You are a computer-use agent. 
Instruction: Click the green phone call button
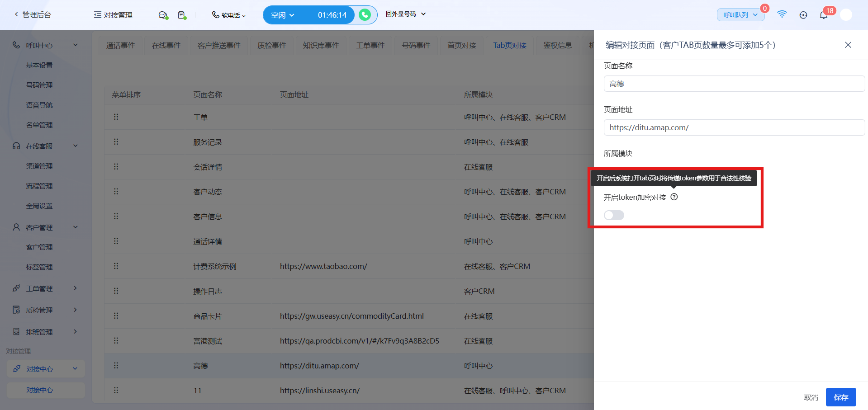365,15
